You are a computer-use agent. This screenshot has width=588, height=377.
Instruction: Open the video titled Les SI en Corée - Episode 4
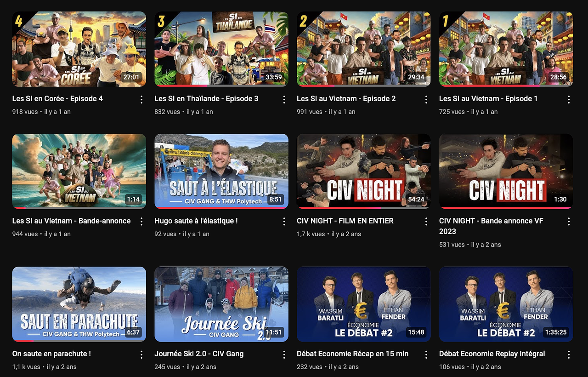pyautogui.click(x=57, y=98)
